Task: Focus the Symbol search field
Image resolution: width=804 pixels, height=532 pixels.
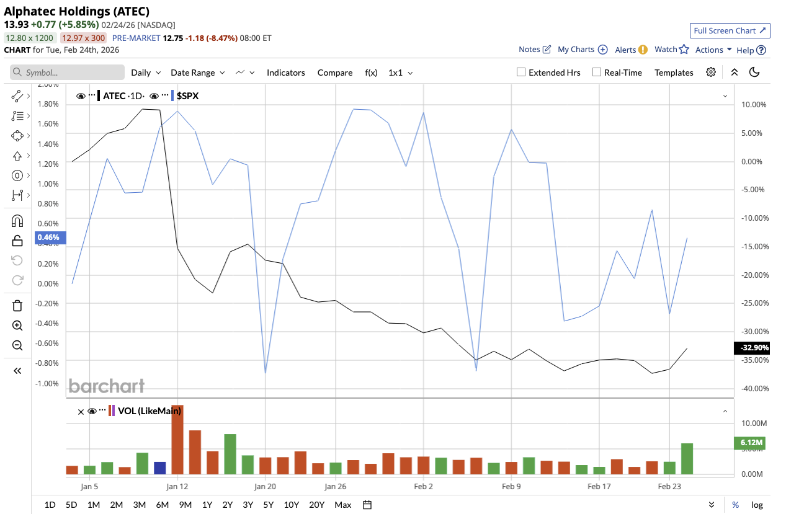Action: click(67, 73)
